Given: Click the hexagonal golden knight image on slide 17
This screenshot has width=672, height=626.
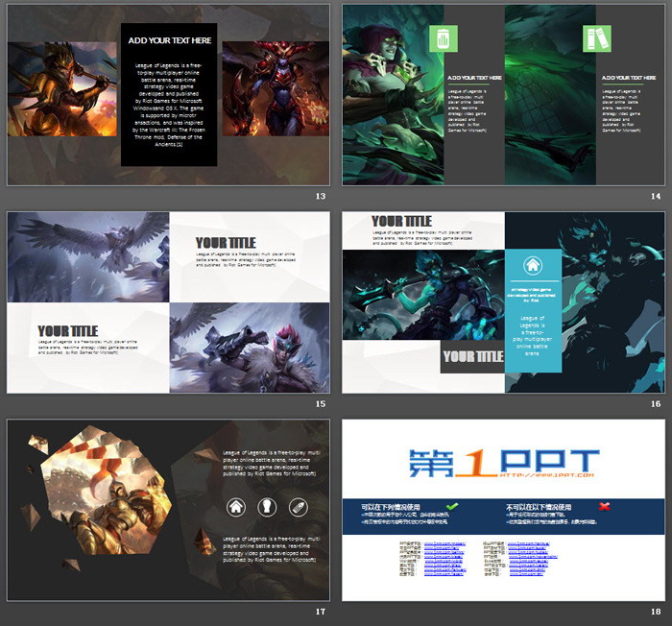Looking at the screenshot, I should 108,491.
